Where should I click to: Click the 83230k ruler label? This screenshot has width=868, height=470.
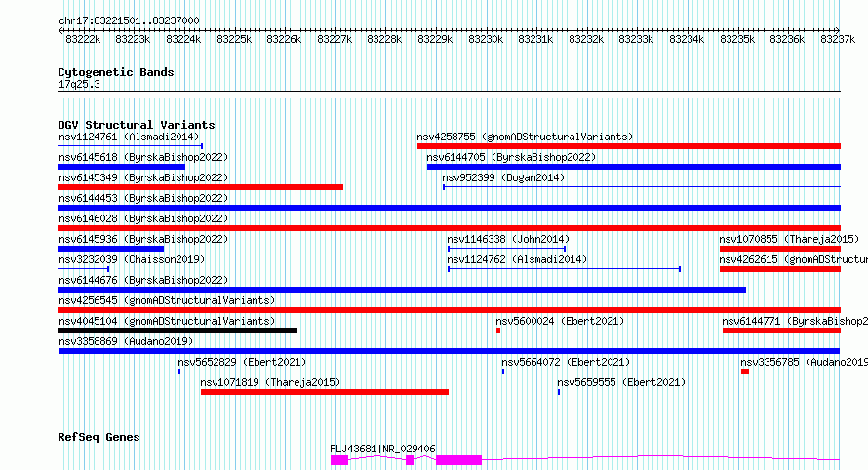click(x=486, y=39)
